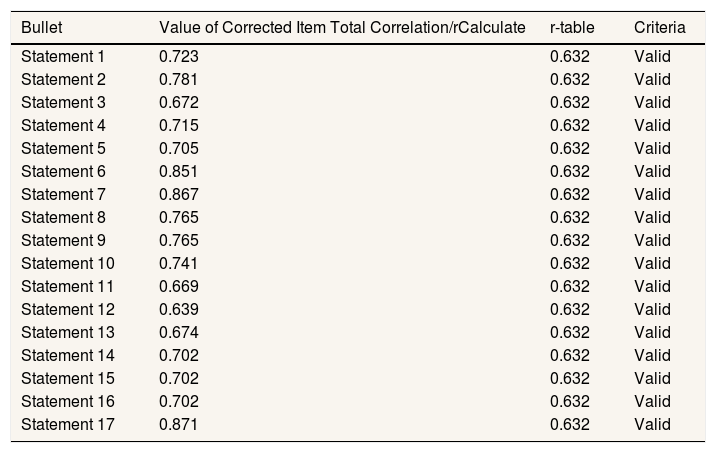
Task: Click the 0.871 correlation value
Action: pyautogui.click(x=179, y=424)
